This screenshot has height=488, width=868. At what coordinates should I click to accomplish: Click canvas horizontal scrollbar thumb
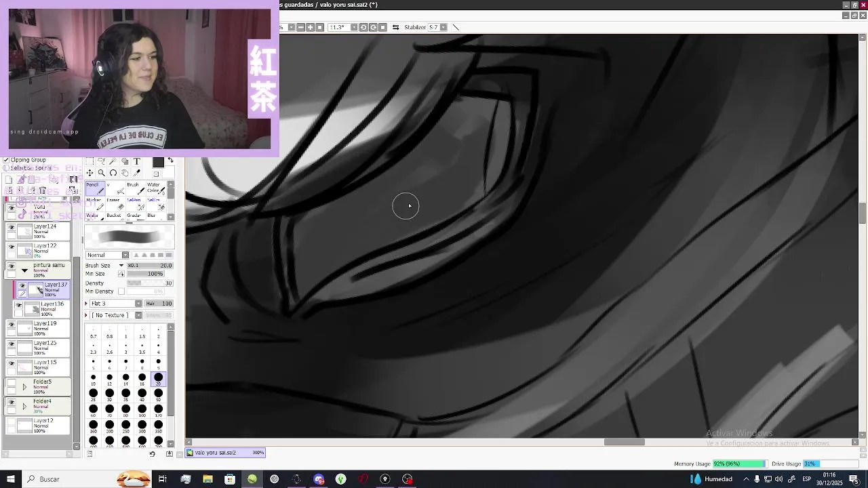pos(625,443)
